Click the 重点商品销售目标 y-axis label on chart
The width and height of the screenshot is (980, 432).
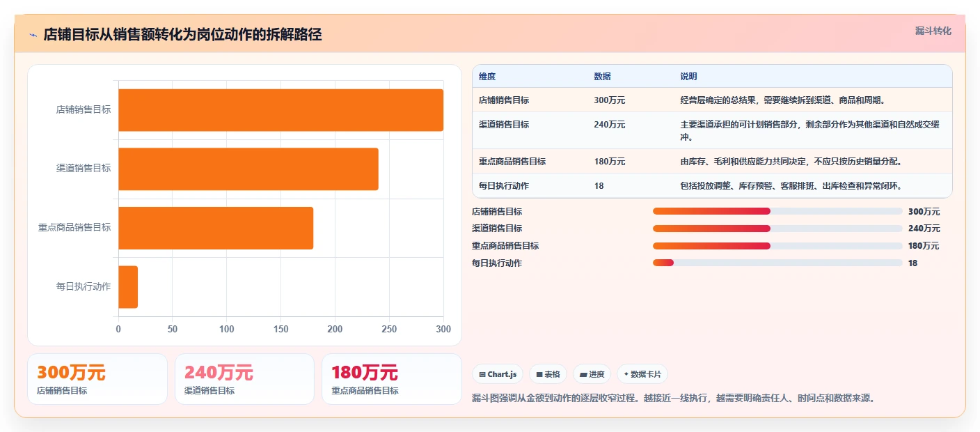(x=74, y=228)
